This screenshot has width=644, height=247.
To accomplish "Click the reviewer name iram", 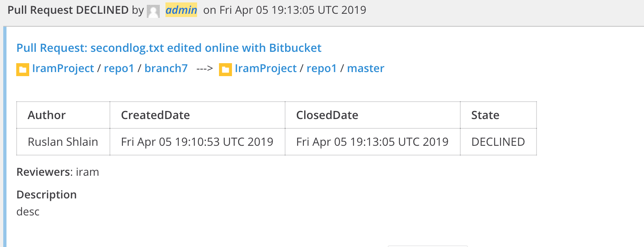I will coord(88,172).
